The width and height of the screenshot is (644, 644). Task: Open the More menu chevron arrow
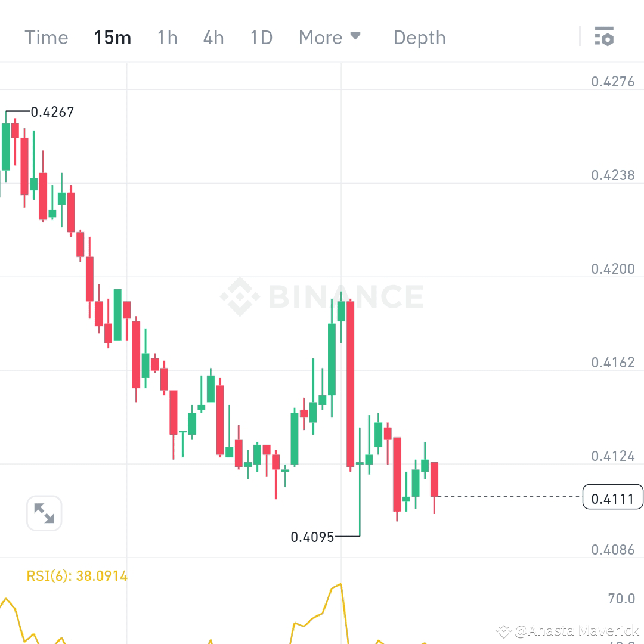pyautogui.click(x=356, y=37)
